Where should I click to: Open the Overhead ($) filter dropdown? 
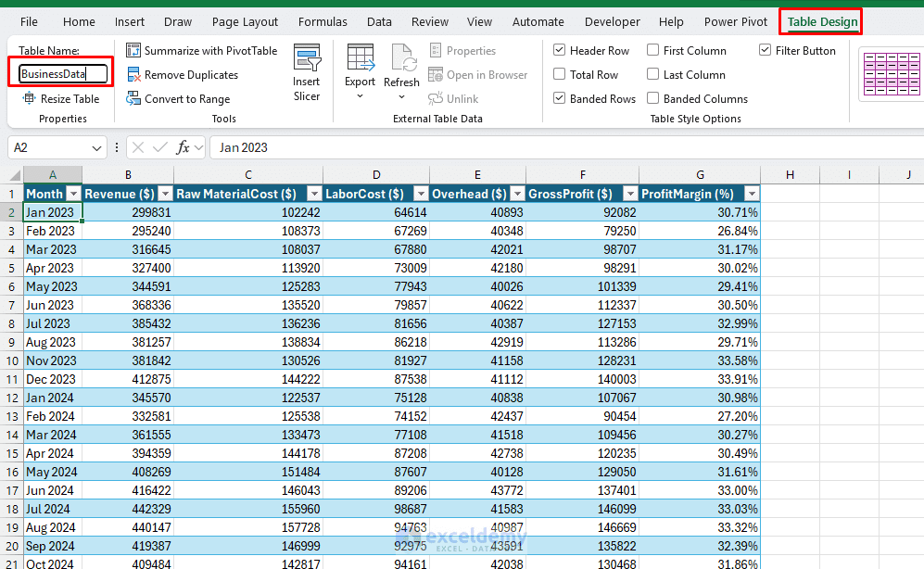click(517, 194)
